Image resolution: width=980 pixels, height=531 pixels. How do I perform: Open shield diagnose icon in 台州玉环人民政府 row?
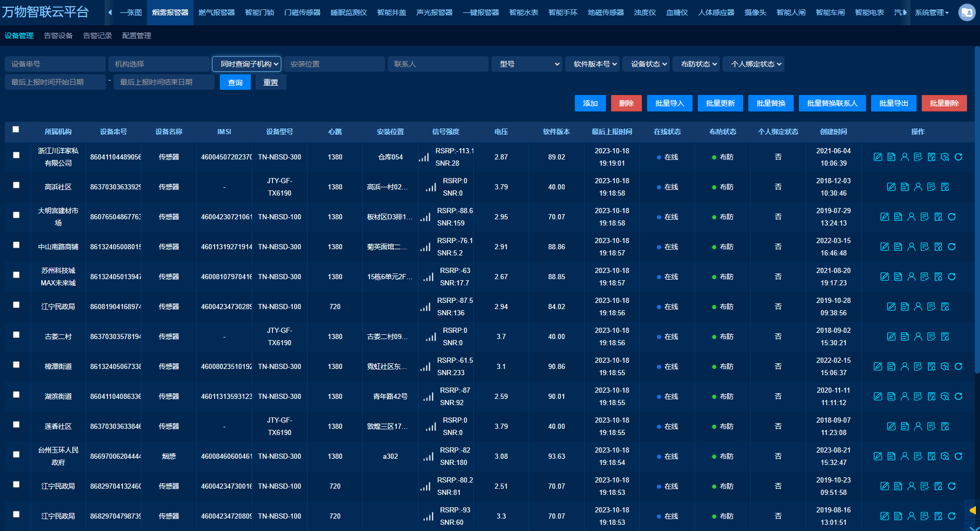(945, 456)
